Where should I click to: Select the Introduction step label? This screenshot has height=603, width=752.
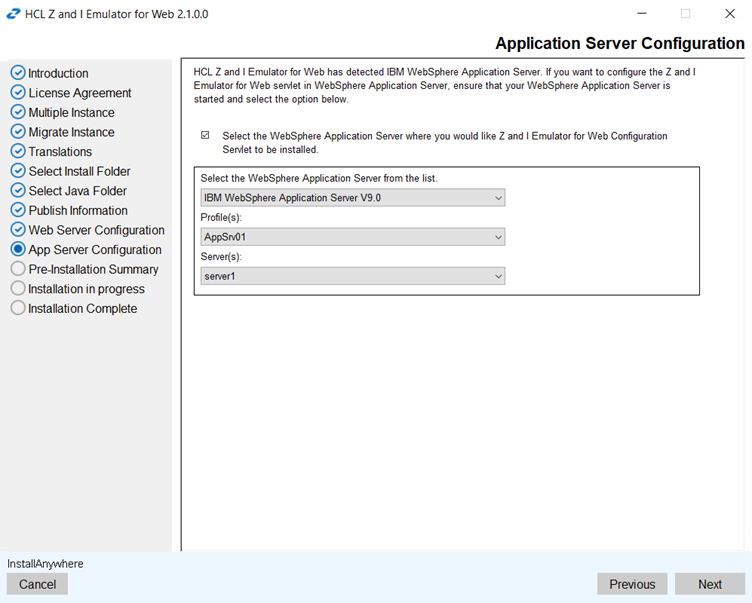tap(58, 73)
